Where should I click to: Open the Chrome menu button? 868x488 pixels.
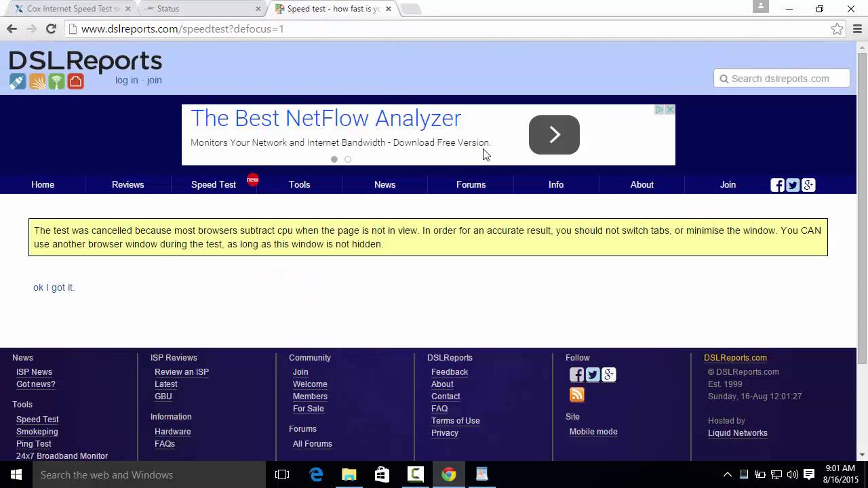click(858, 28)
